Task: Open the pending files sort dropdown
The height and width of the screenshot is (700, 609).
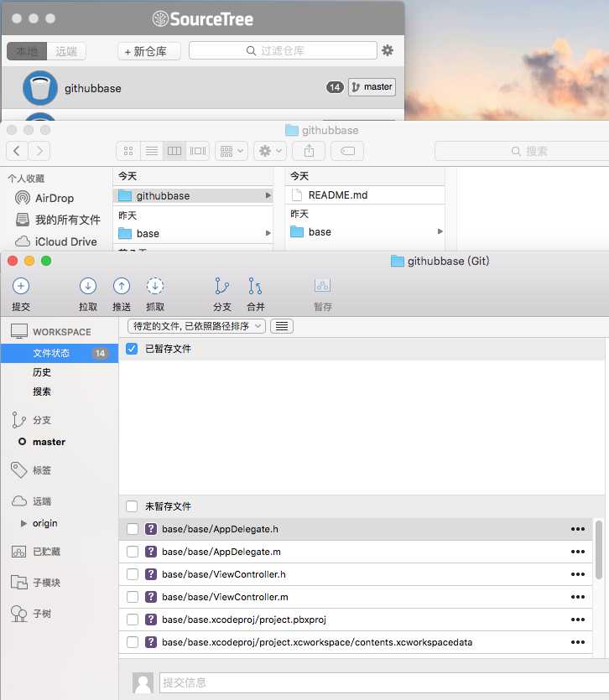Action: click(196, 326)
